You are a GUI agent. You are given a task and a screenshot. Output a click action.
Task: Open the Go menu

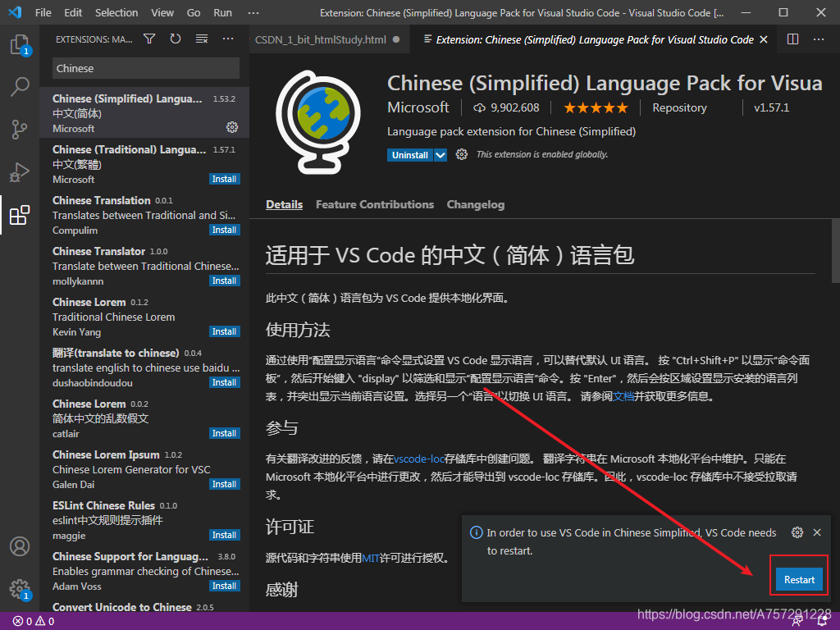(194, 13)
